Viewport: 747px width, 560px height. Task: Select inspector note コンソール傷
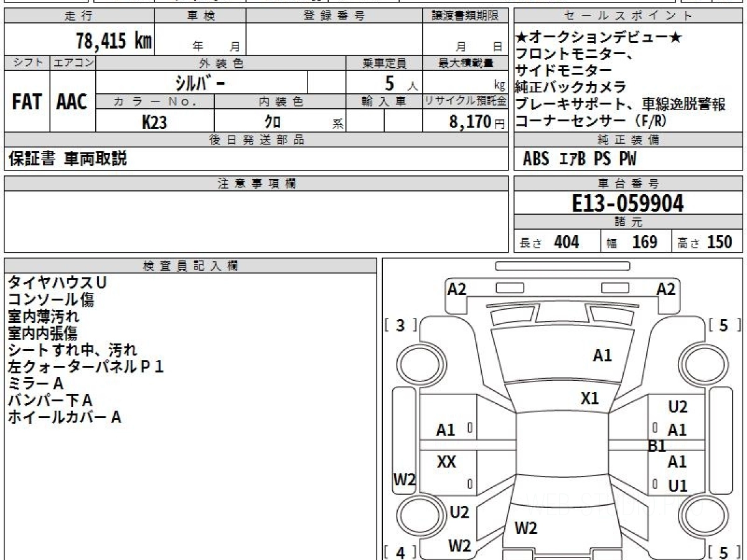coord(51,299)
